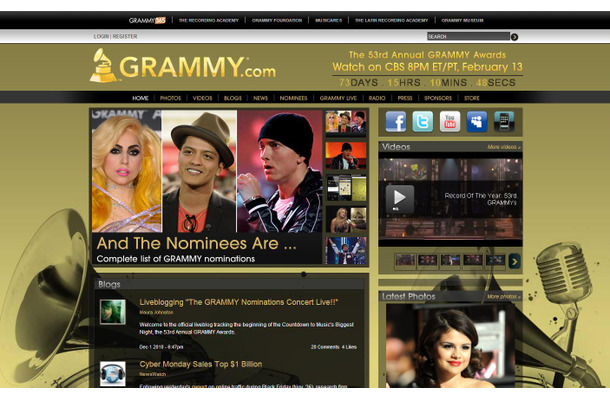Image resolution: width=610 pixels, height=400 pixels.
Task: Click inside the Search field
Action: click(468, 37)
